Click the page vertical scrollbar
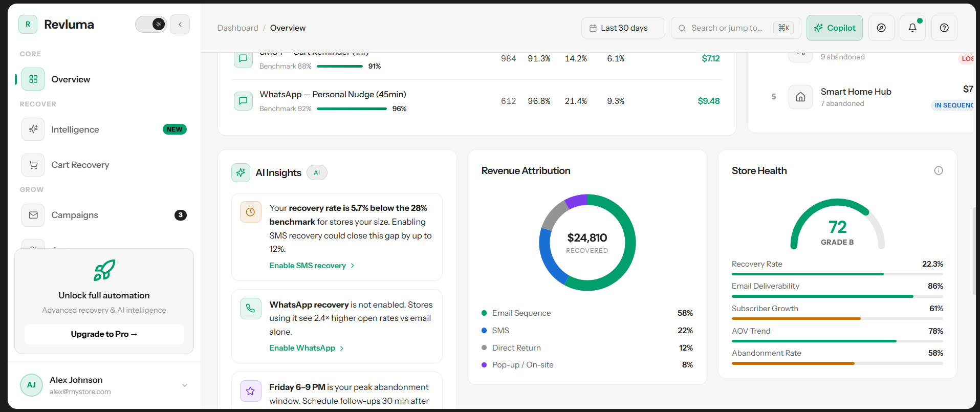The image size is (980, 412). click(x=974, y=251)
